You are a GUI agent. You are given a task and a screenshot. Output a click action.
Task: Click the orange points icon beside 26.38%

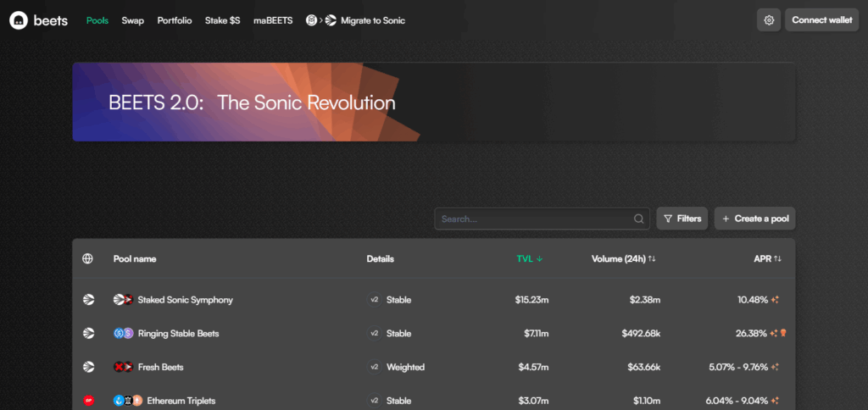(782, 333)
